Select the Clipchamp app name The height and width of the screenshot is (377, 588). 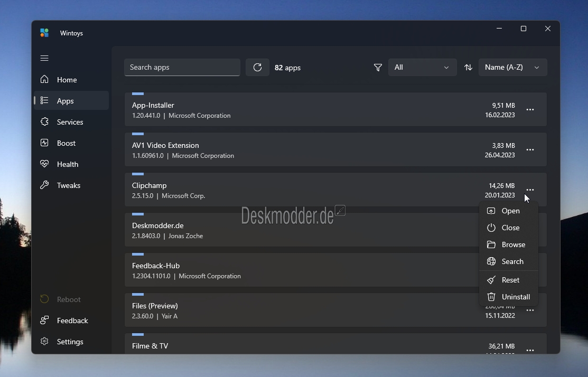[x=150, y=185]
